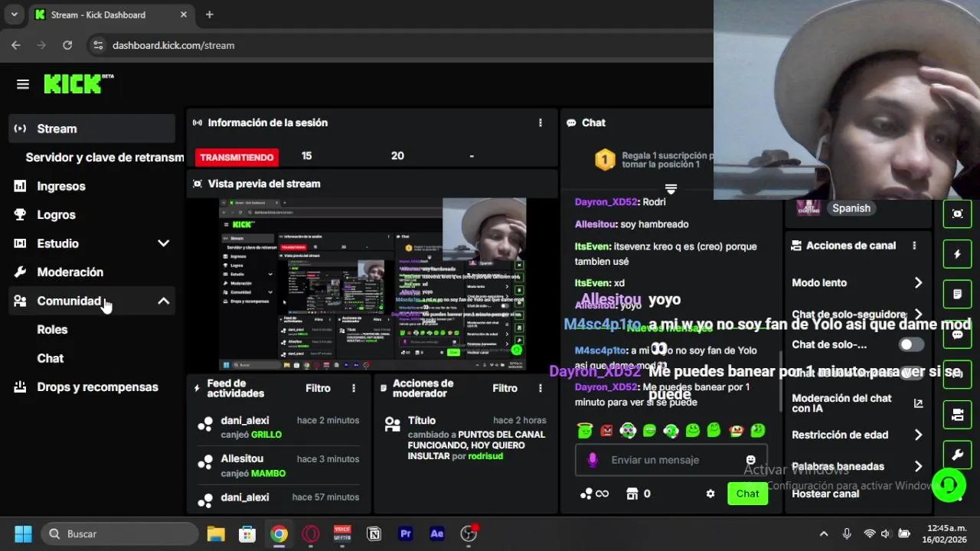Click the collapse leaderboard icon in chat
The width and height of the screenshot is (980, 551).
[671, 188]
